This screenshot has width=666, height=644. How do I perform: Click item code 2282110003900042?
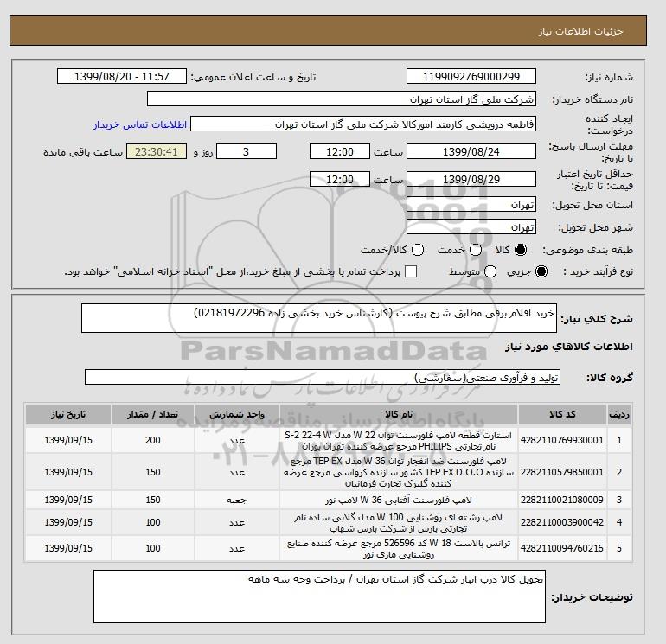coord(562,522)
